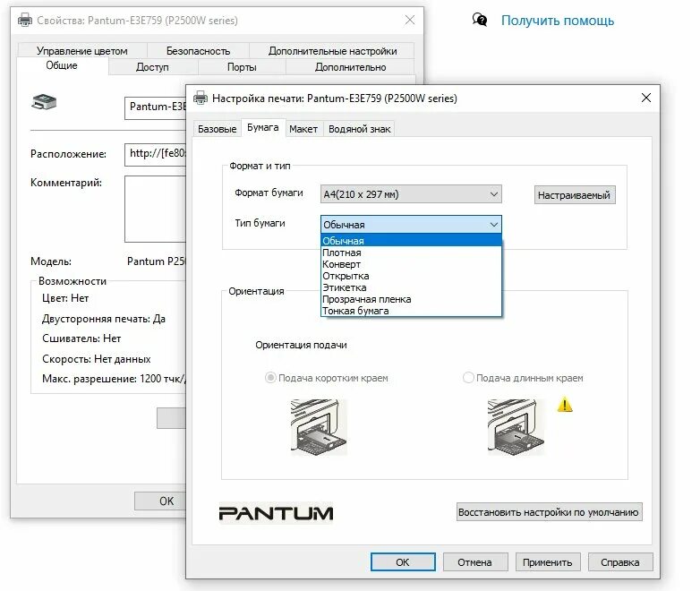This screenshot has height=591, width=700.
Task: Click the short-edge feed printer illustration
Action: pos(319,427)
